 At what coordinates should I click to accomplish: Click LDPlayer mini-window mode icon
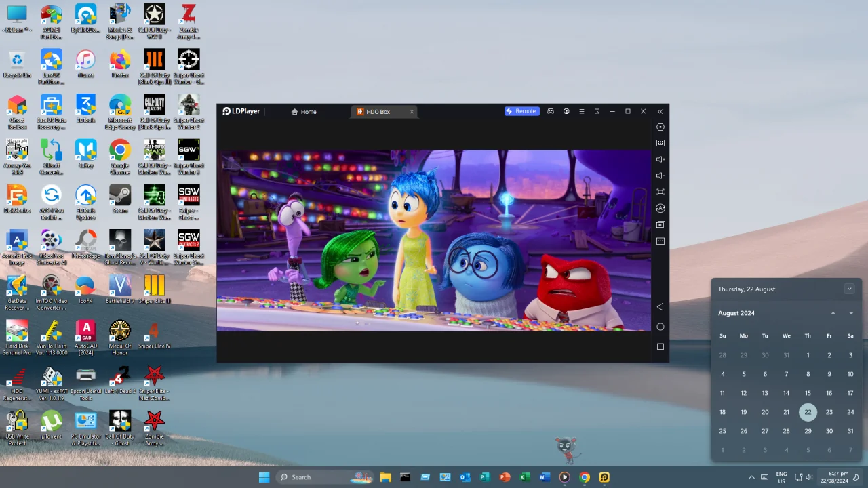point(597,111)
